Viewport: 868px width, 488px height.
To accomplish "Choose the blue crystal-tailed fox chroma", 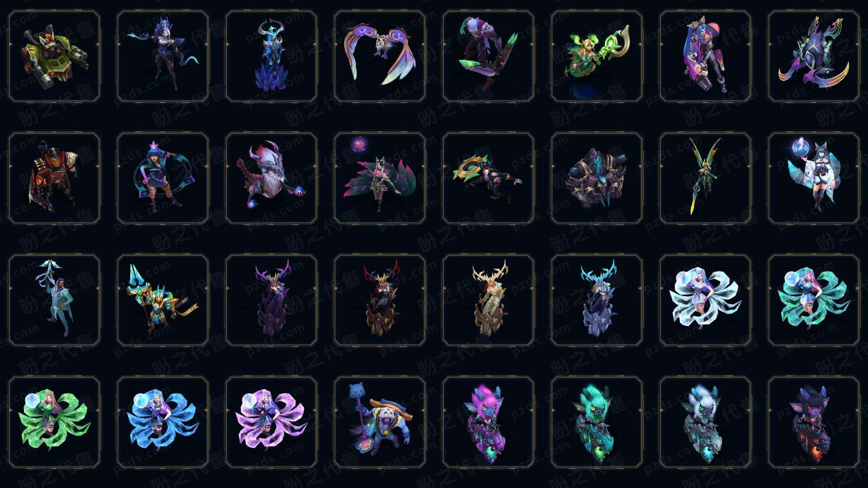I will (x=163, y=422).
